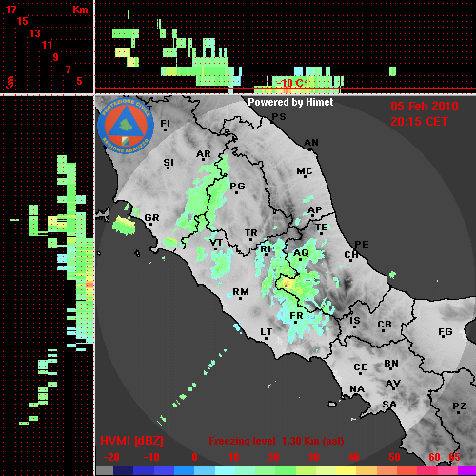The image size is (476, 476).
Task: Select the GR city marker label
Action: [151, 218]
